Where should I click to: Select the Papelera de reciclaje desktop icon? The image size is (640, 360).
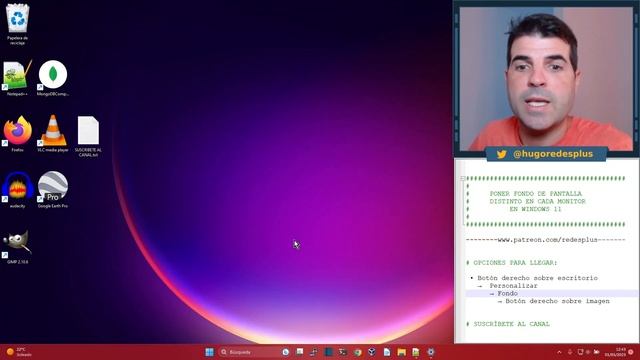pyautogui.click(x=18, y=23)
